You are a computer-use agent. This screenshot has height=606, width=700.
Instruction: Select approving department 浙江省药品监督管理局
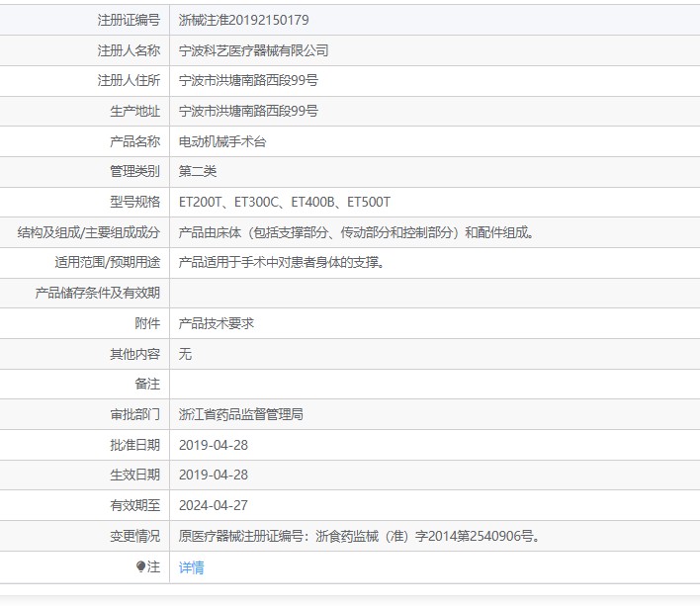241,414
